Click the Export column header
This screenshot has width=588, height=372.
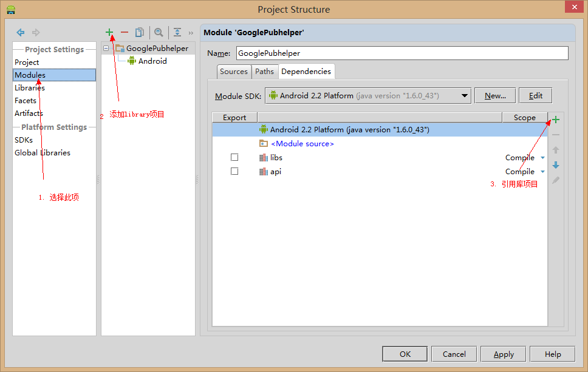click(x=234, y=117)
